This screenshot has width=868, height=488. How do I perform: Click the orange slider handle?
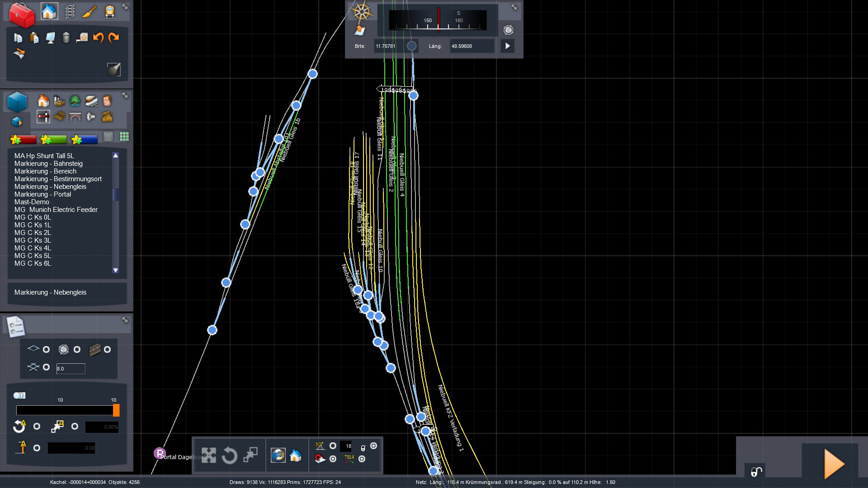pos(116,410)
